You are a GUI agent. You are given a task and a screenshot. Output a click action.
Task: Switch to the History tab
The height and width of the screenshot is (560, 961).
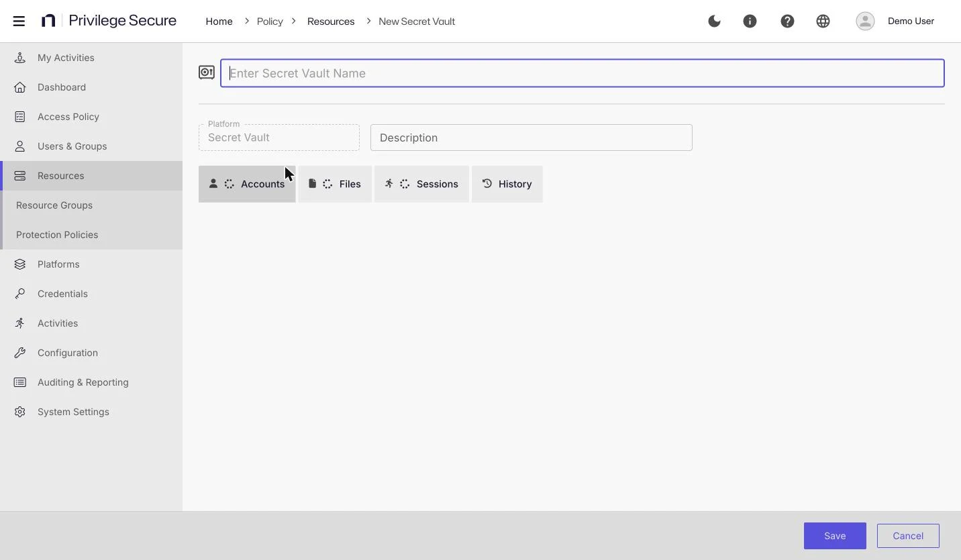pyautogui.click(x=507, y=184)
